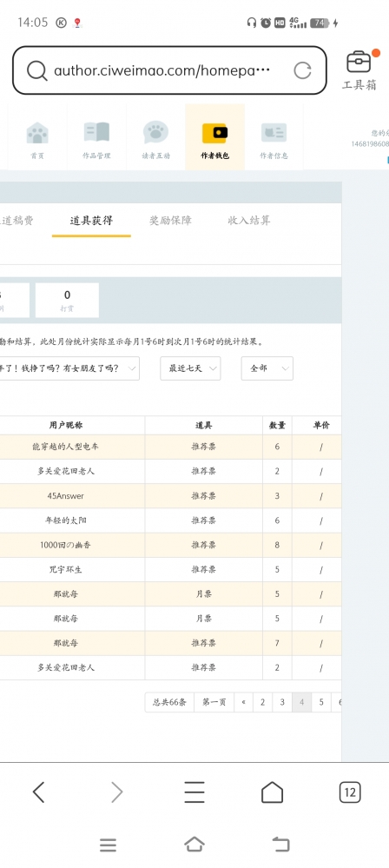
Task: Switch to the 奖励保障 tab
Action: pyautogui.click(x=170, y=221)
